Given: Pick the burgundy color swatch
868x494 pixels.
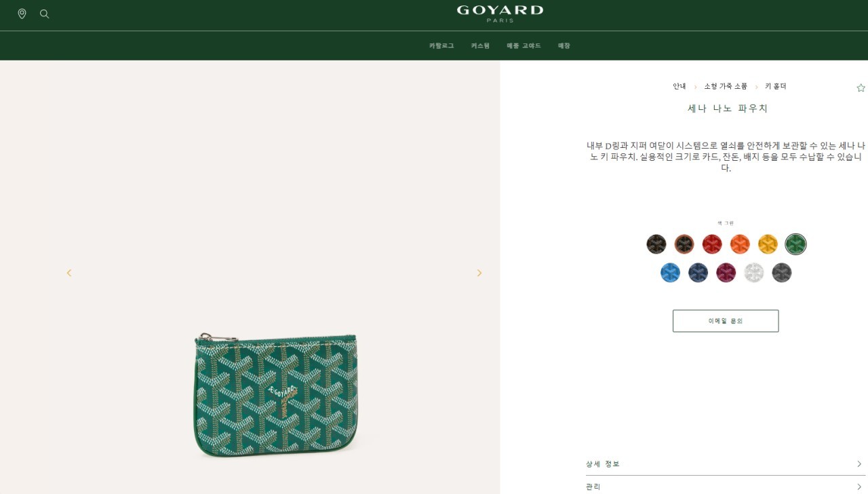Looking at the screenshot, I should [726, 273].
